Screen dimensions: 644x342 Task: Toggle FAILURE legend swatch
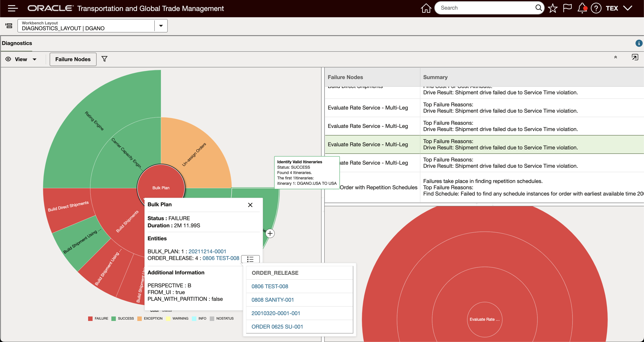(x=90, y=318)
